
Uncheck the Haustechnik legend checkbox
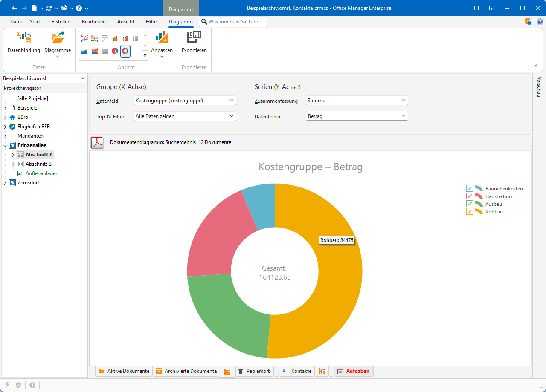pos(470,196)
